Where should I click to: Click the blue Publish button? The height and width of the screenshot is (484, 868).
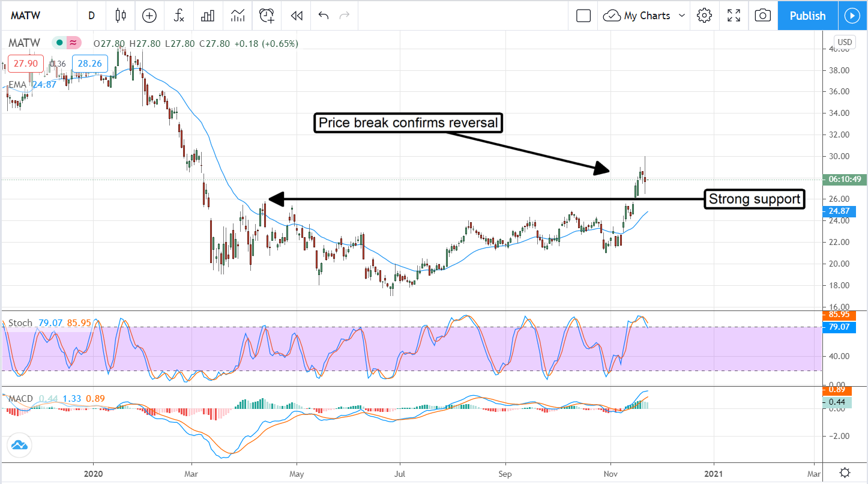[807, 16]
